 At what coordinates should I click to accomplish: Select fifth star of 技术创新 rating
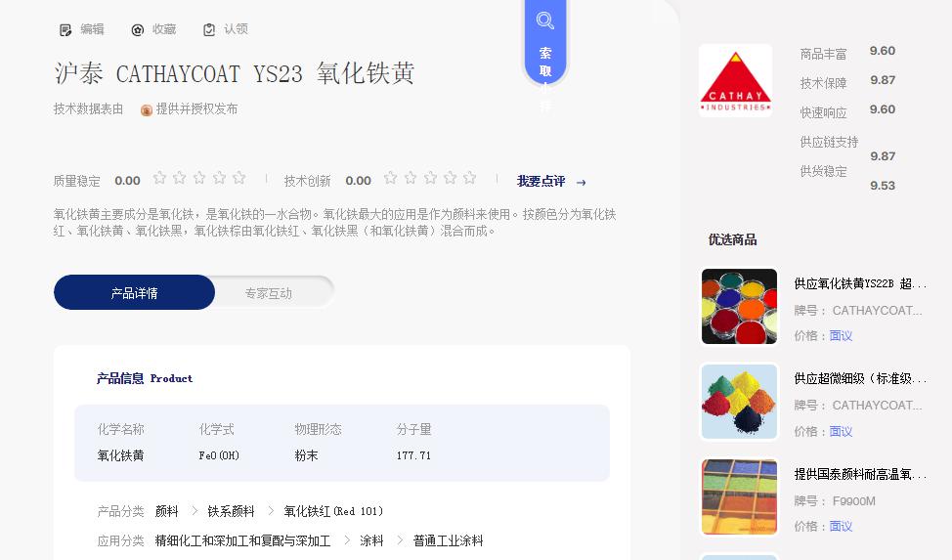470,178
